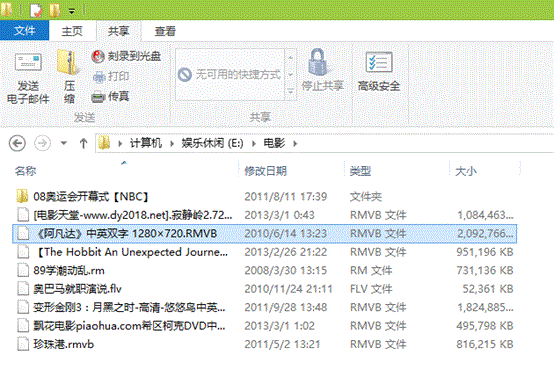Image resolution: width=554 pixels, height=392 pixels.
Task: Click the 停止共享 padlock icon
Action: pos(317,62)
